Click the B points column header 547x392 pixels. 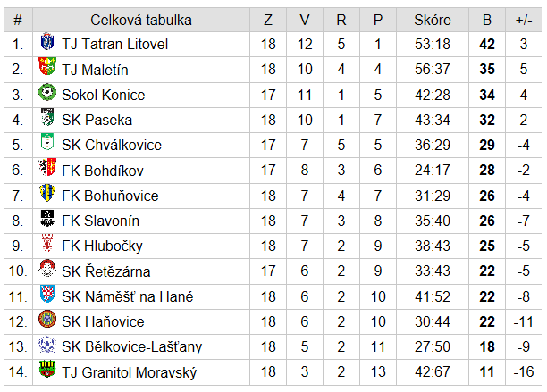pos(487,20)
